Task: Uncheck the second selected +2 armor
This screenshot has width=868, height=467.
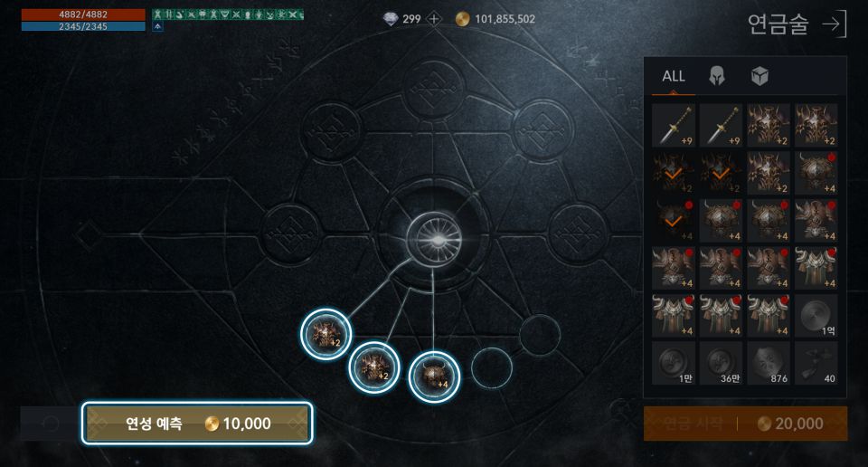Action: [x=721, y=173]
